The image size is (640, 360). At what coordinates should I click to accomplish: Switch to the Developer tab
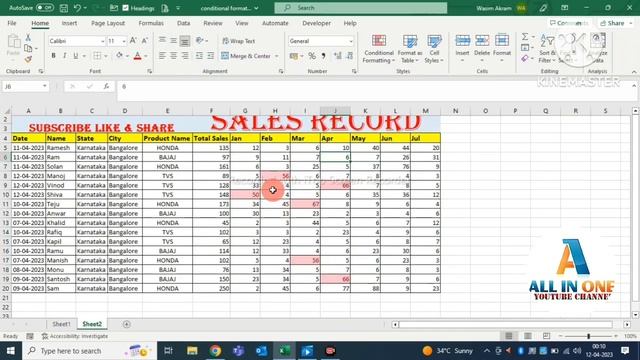click(316, 23)
